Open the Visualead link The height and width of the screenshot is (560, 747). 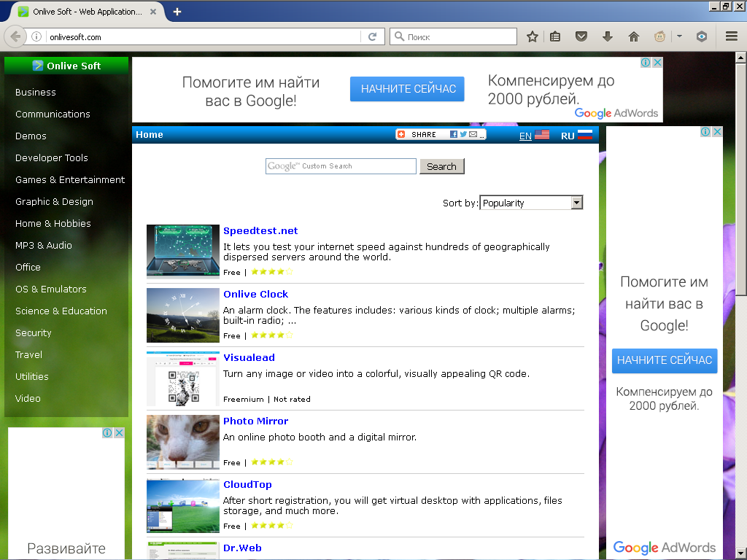249,357
